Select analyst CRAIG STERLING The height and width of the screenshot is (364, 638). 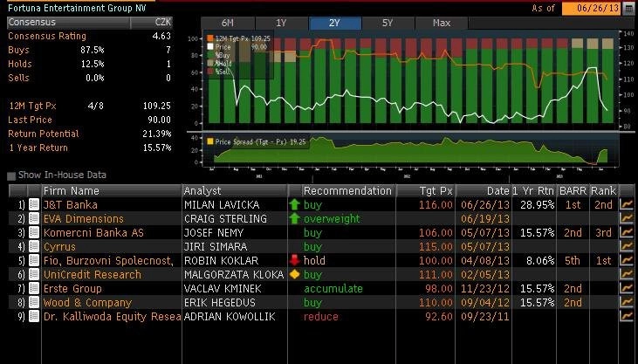click(225, 218)
